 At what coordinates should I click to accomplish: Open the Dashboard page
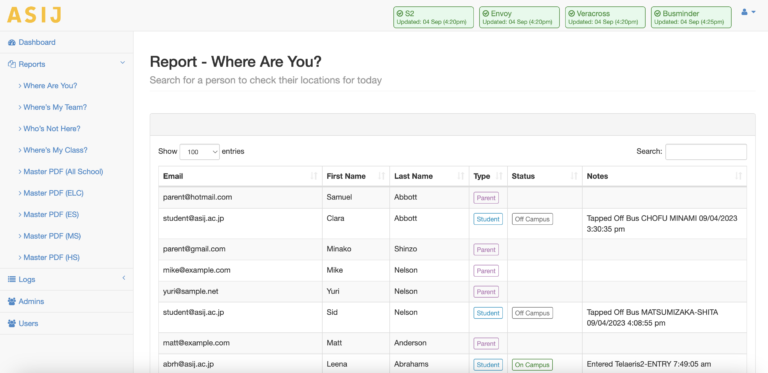tap(37, 43)
